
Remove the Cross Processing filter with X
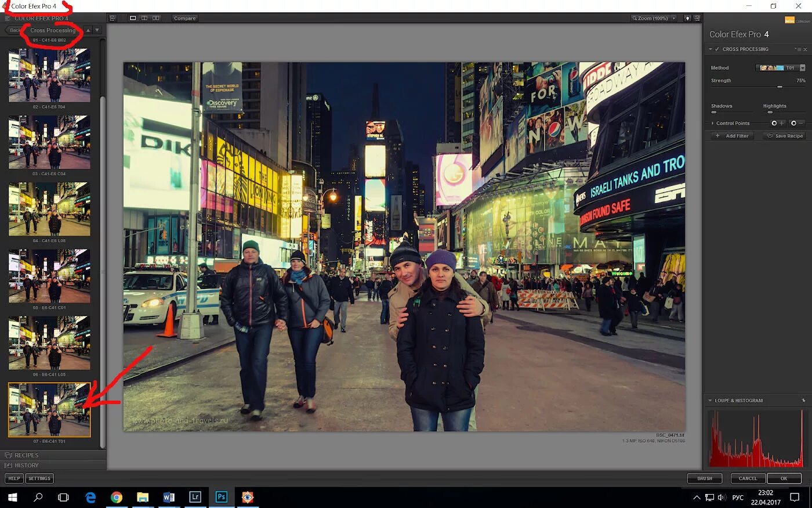[805, 49]
